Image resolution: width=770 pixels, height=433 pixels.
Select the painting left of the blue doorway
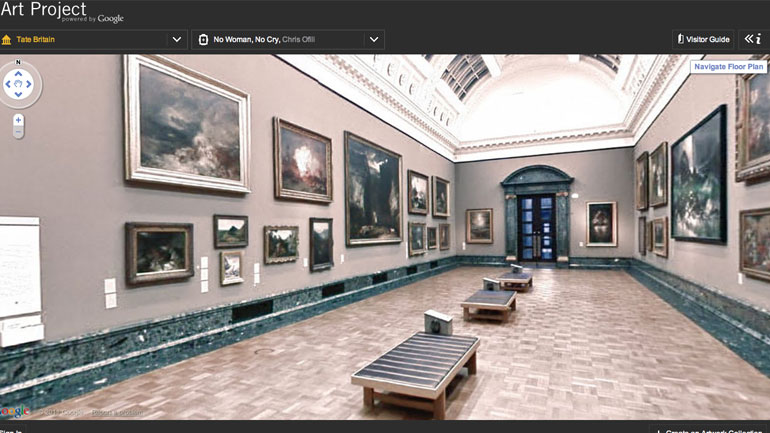pyautogui.click(x=479, y=226)
